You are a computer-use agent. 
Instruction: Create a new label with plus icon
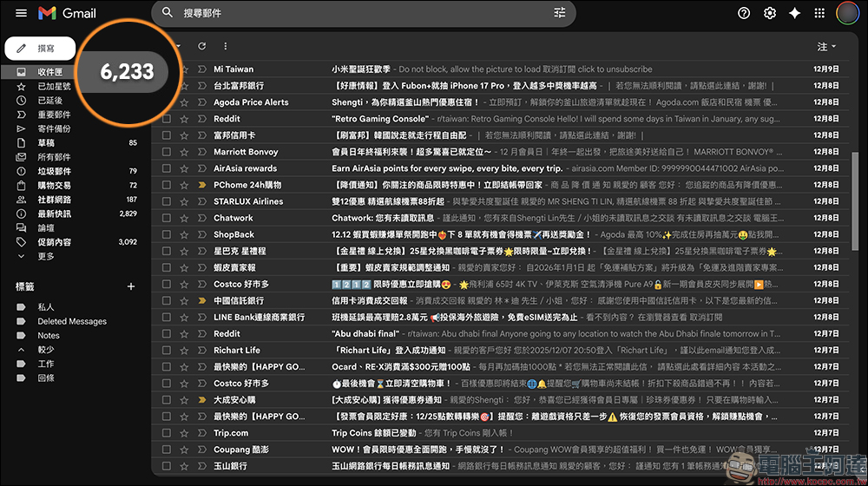click(131, 286)
